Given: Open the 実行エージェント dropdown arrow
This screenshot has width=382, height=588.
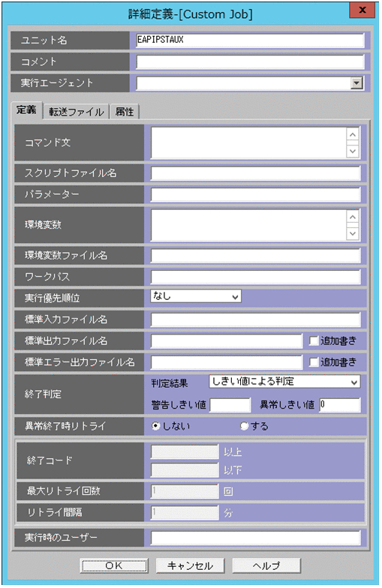Looking at the screenshot, I should (356, 82).
